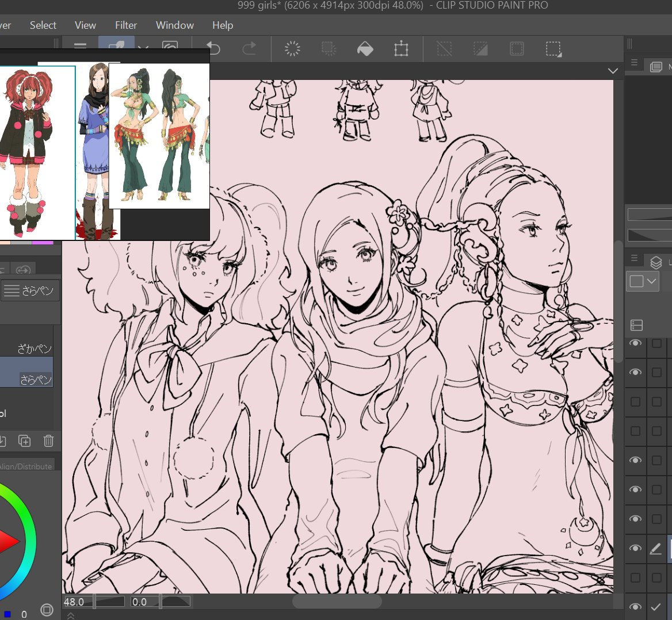Select the highlighted さらペン sub tool
The height and width of the screenshot is (620, 672).
coord(26,372)
